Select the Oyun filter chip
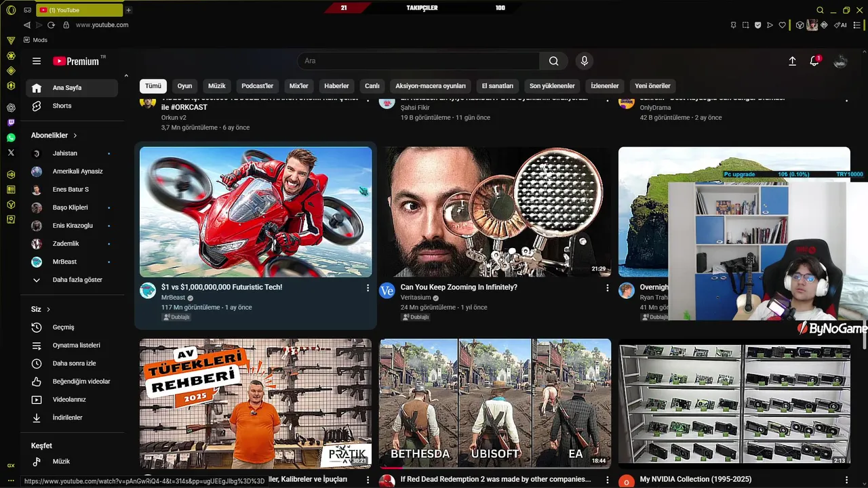The width and height of the screenshot is (868, 488). pos(184,86)
